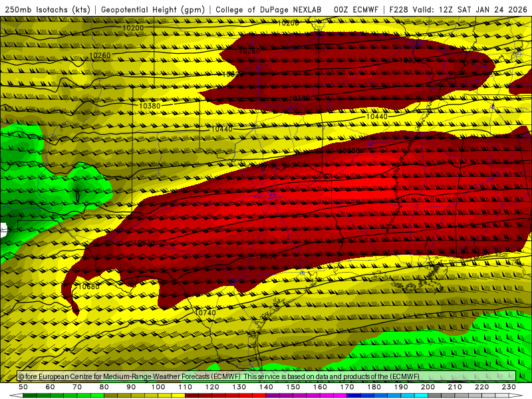
Task: Click the 200 value on color scale
Action: click(x=428, y=387)
